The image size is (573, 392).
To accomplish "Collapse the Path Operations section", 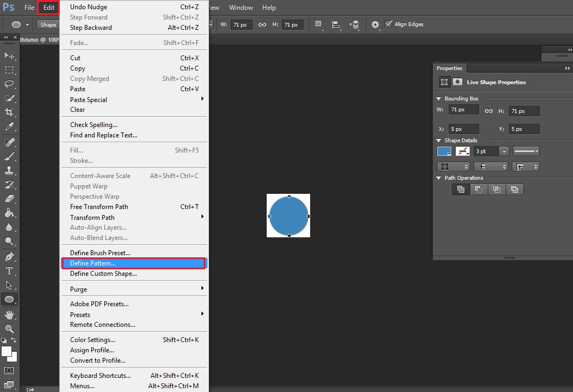I will tap(439, 178).
